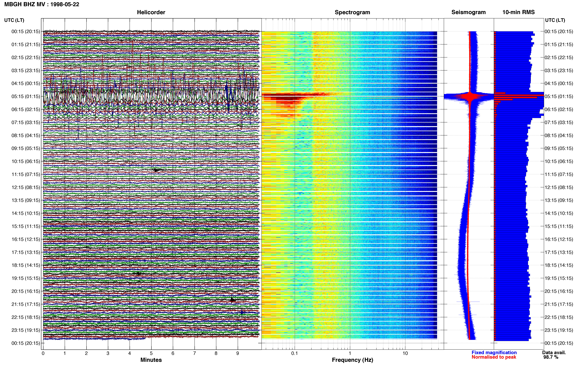
Task: Click left time label 17:15 (13:15)
Action: click(26, 252)
